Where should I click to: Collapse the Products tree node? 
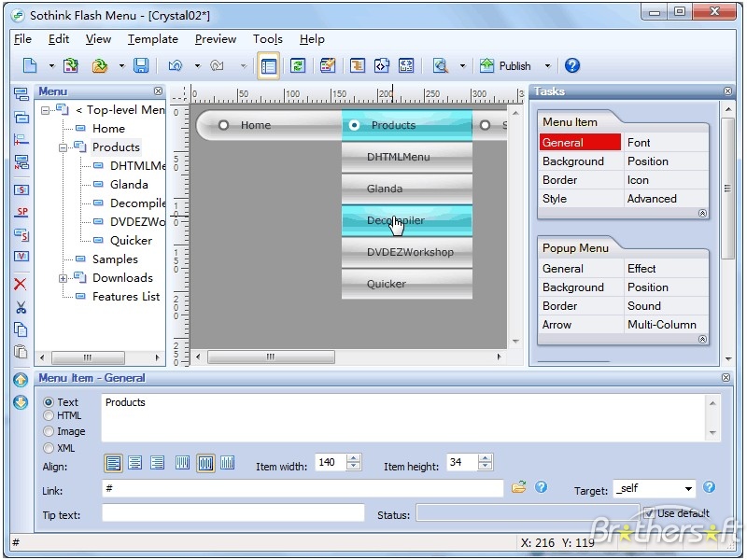pos(63,147)
